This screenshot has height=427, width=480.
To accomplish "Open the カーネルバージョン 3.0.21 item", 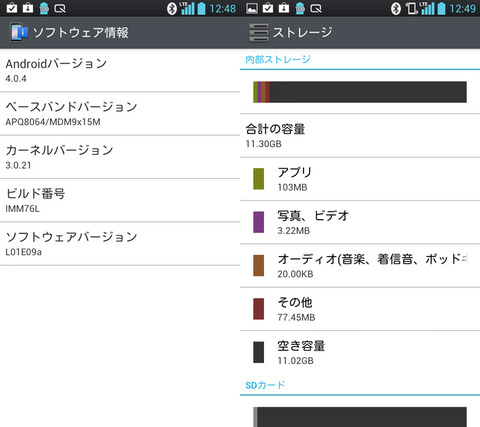I will coord(120,157).
